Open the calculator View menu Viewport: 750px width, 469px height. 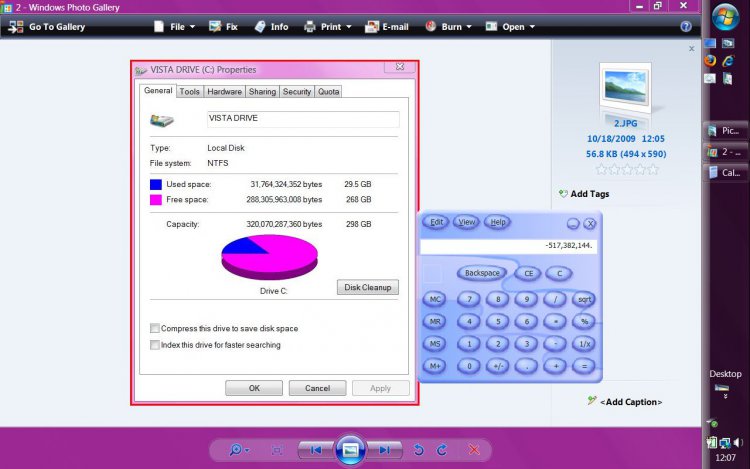point(466,222)
